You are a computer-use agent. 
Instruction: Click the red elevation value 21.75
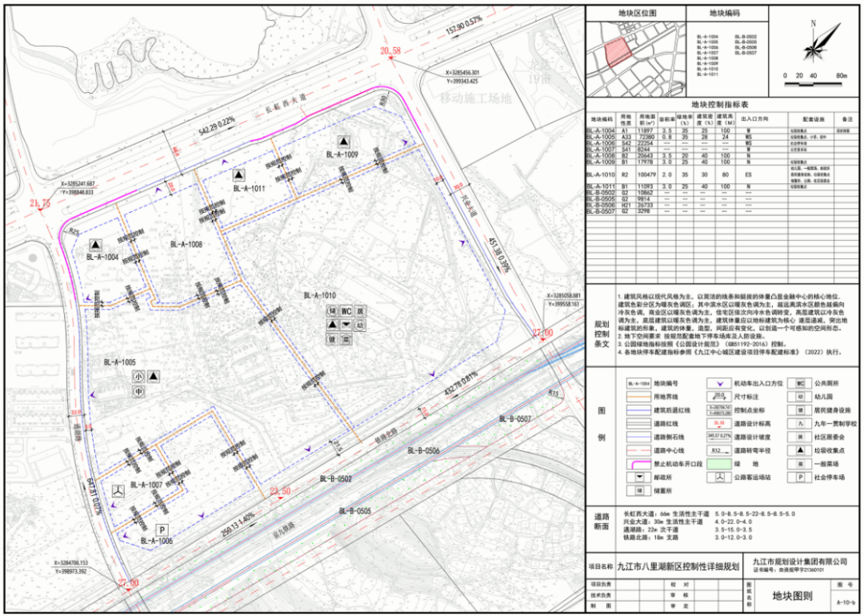tap(42, 203)
